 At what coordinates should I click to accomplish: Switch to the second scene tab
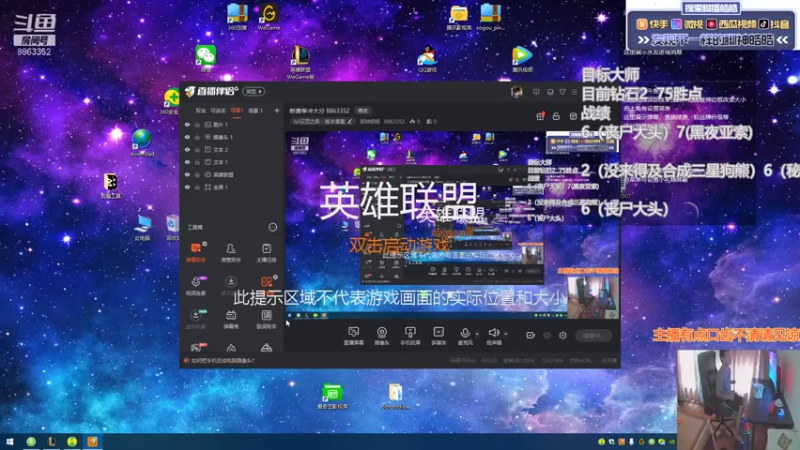[218, 110]
